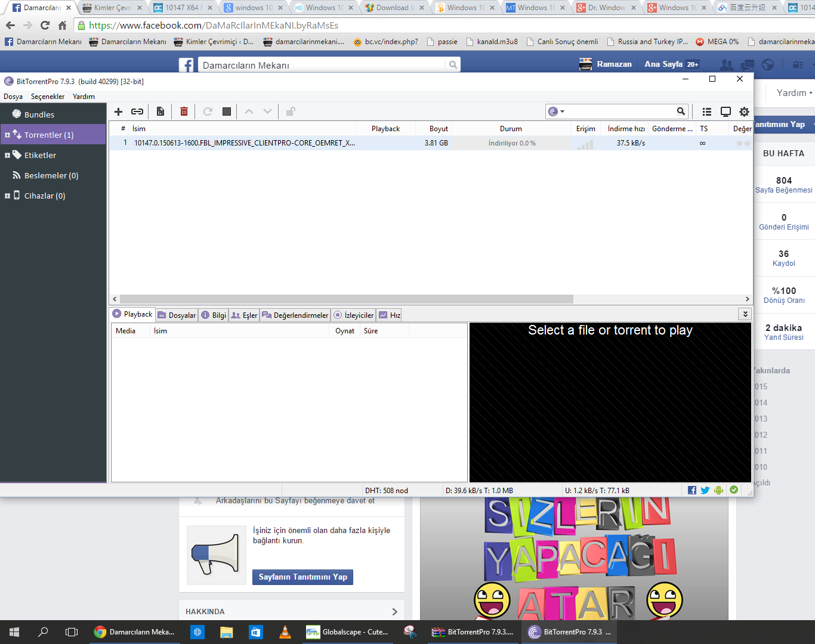The width and height of the screenshot is (815, 644).
Task: Click the download speed status D: 39.6 kB/s
Action: pos(479,491)
